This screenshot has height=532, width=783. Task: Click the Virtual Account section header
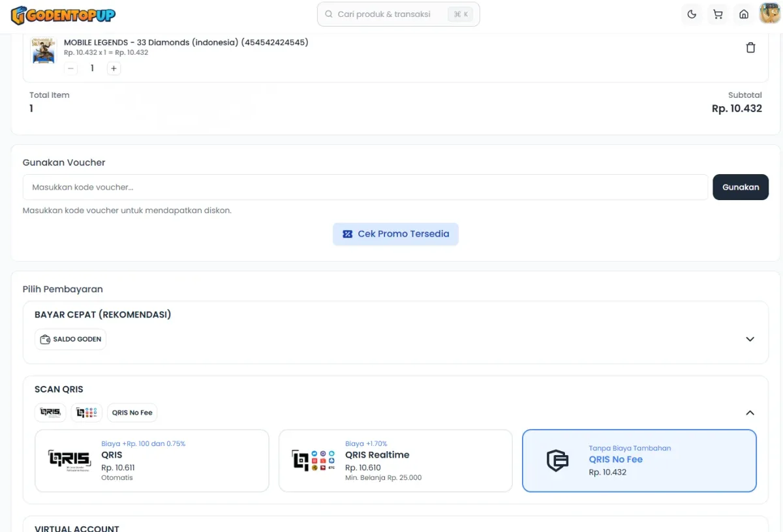point(77,528)
